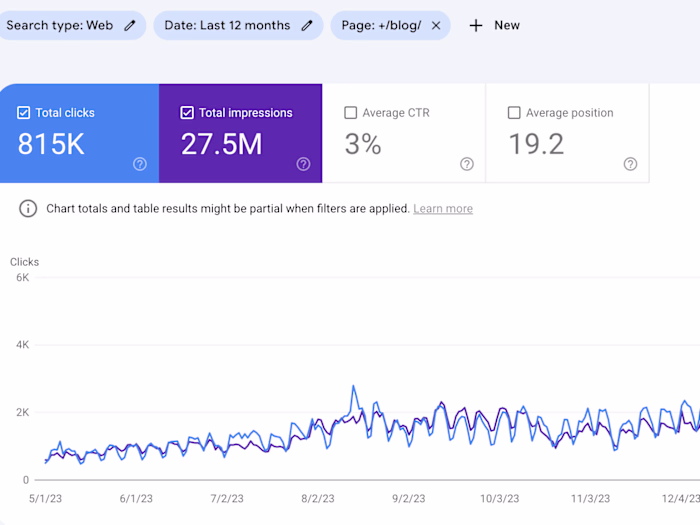Enable the Average CTR checkbox

(350, 112)
